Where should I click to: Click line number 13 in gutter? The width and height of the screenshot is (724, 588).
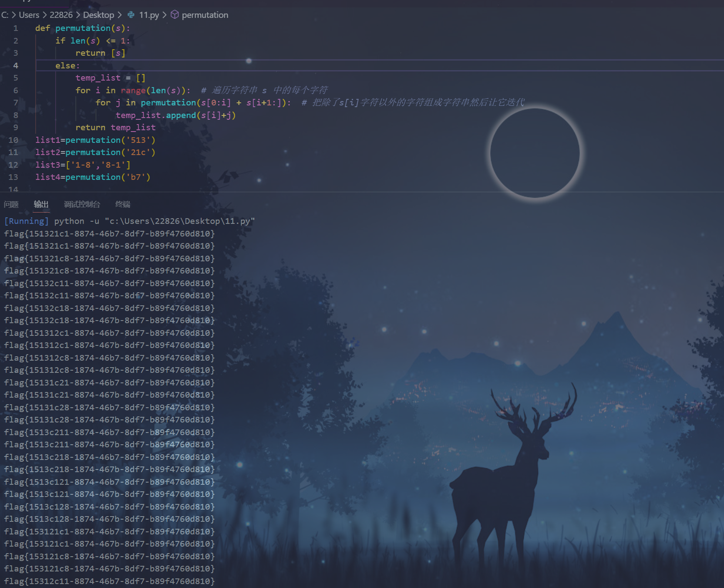(13, 177)
